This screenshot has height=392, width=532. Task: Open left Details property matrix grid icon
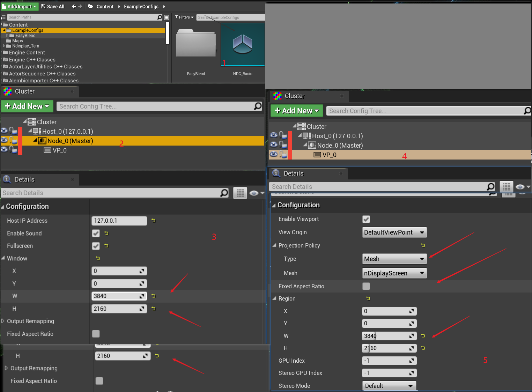(x=240, y=193)
